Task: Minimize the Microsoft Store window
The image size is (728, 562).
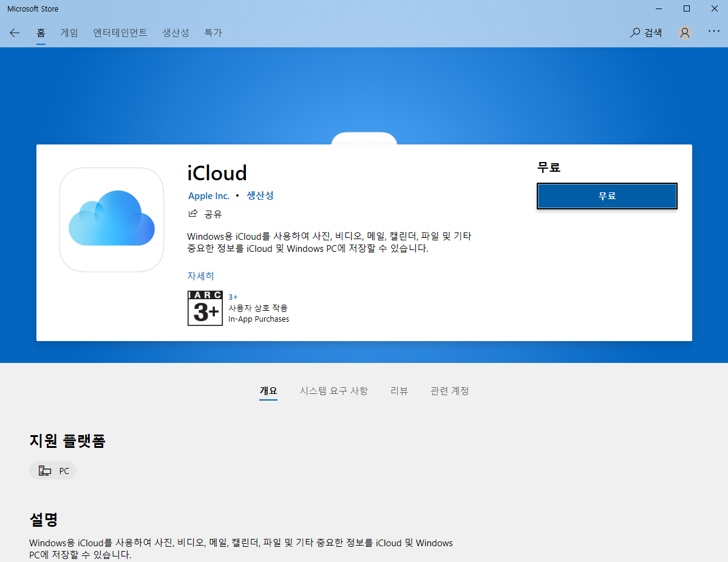Action: point(659,9)
